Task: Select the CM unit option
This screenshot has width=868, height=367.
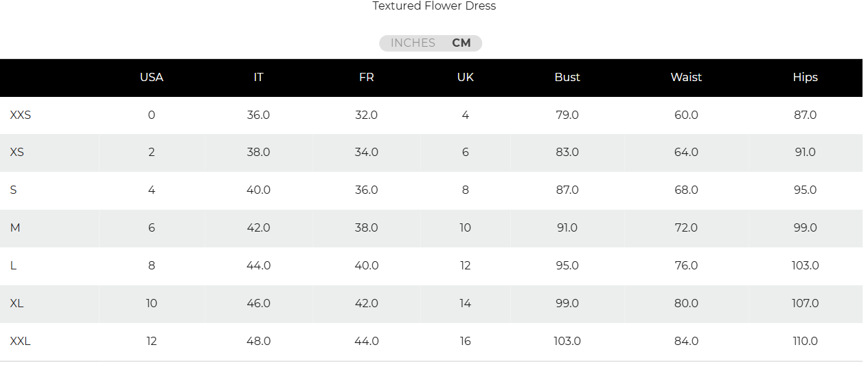Action: (461, 43)
